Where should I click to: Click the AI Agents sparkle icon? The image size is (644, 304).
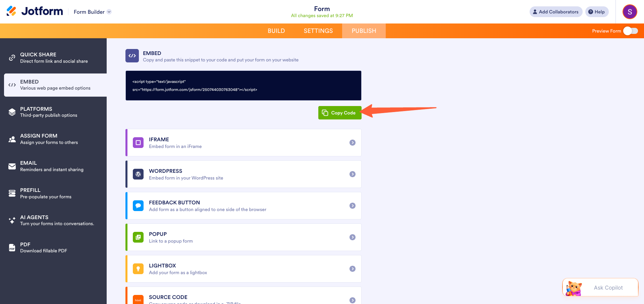coord(12,220)
